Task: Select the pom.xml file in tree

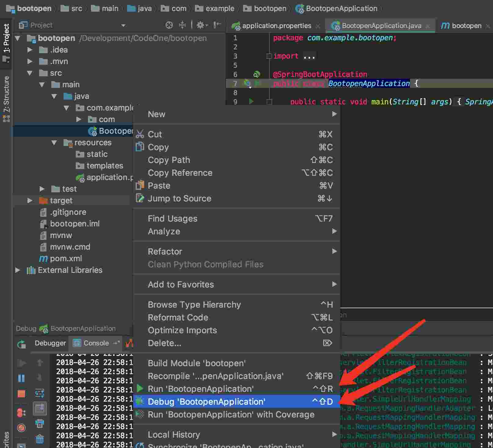Action: coord(66,259)
